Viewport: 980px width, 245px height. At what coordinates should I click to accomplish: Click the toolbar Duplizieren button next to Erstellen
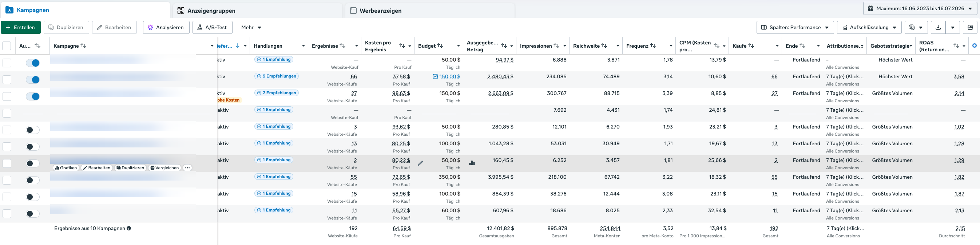point(66,27)
